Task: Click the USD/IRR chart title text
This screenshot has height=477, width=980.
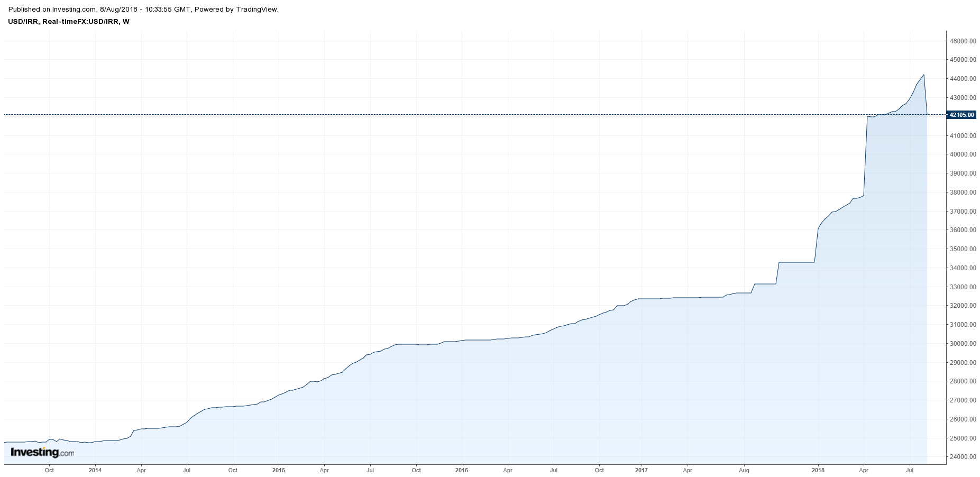Action: tap(69, 22)
